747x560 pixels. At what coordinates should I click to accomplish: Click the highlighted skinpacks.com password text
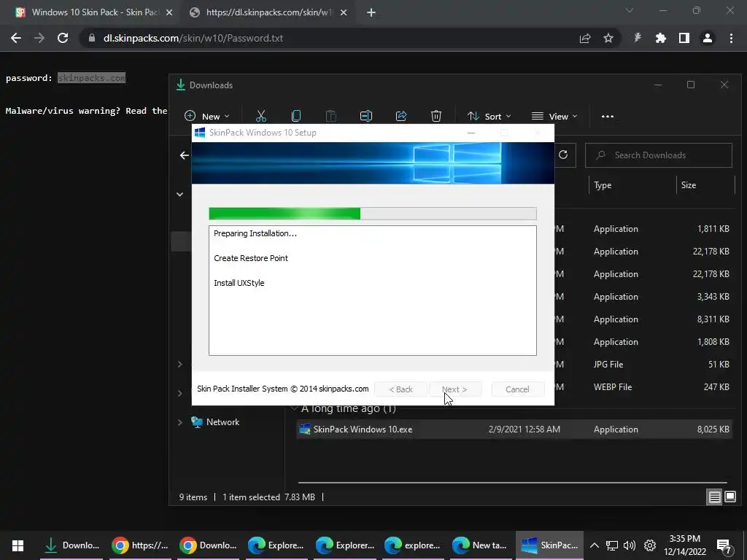point(91,77)
